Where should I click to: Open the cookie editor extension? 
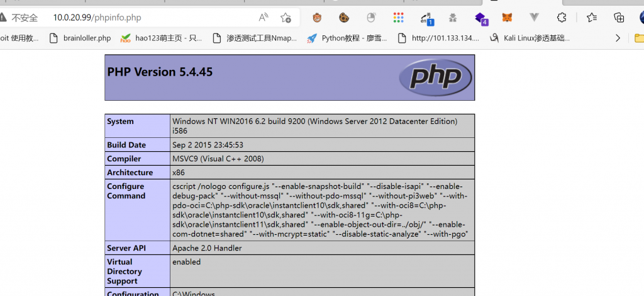[344, 18]
